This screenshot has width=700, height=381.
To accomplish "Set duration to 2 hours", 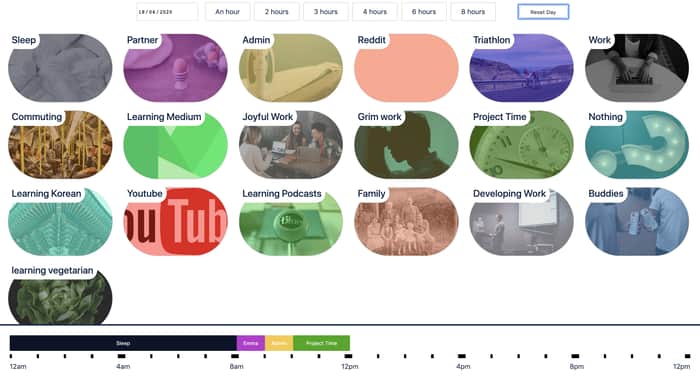I will coord(277,12).
